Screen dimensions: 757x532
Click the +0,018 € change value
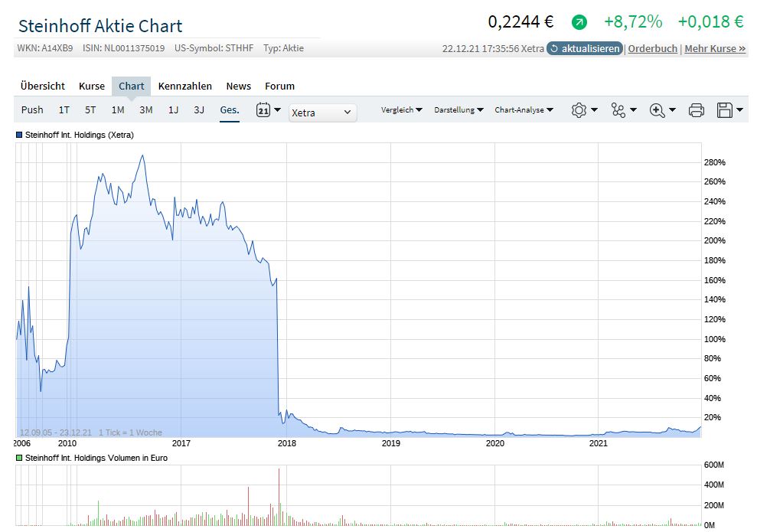pyautogui.click(x=710, y=21)
